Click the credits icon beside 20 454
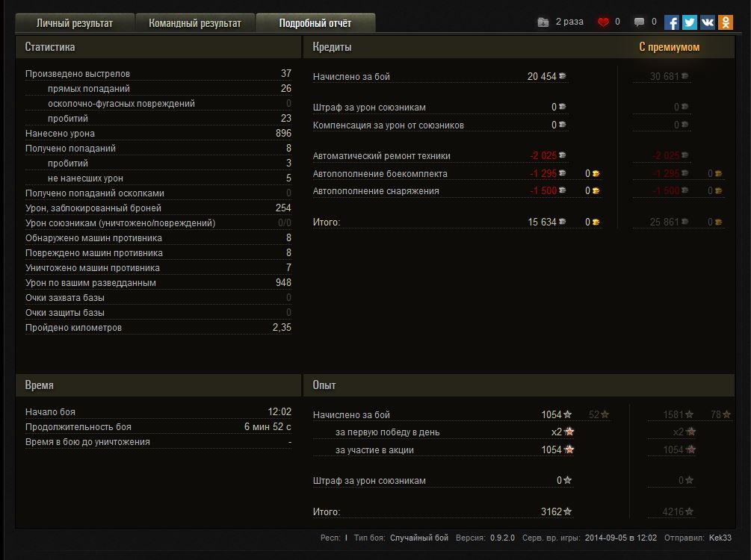Image resolution: width=751 pixels, height=560 pixels. pos(562,76)
